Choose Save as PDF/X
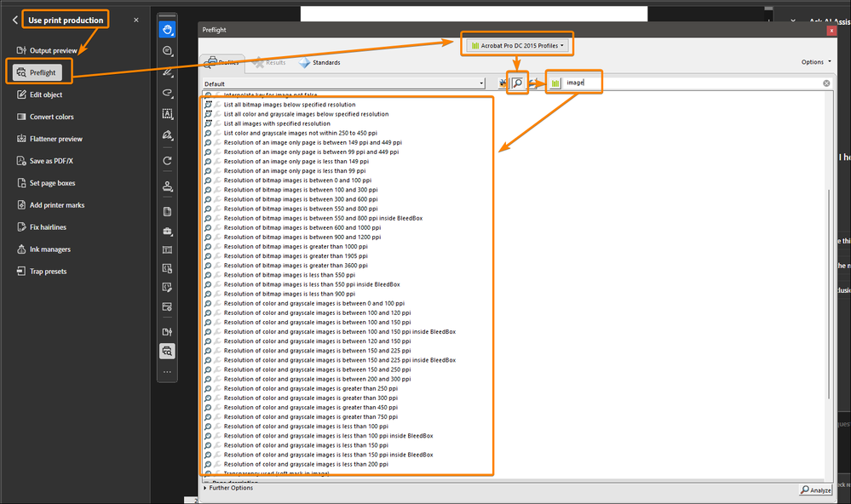 (45, 161)
